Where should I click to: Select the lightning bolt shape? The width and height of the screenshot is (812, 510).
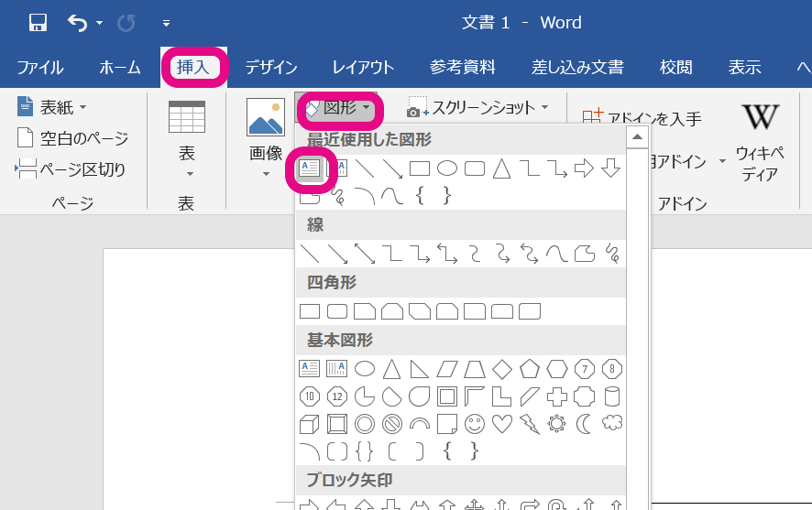529,424
